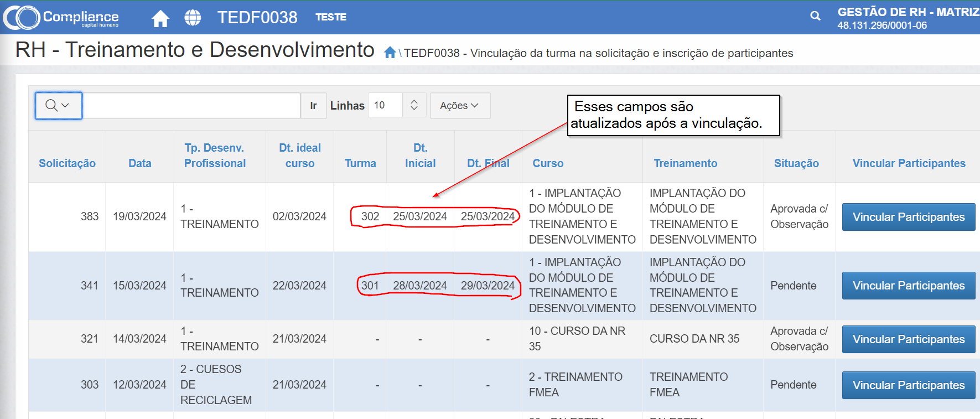The width and height of the screenshot is (980, 419).
Task: Click the GESTÃO DE RH - MATRIZ label
Action: 909,12
